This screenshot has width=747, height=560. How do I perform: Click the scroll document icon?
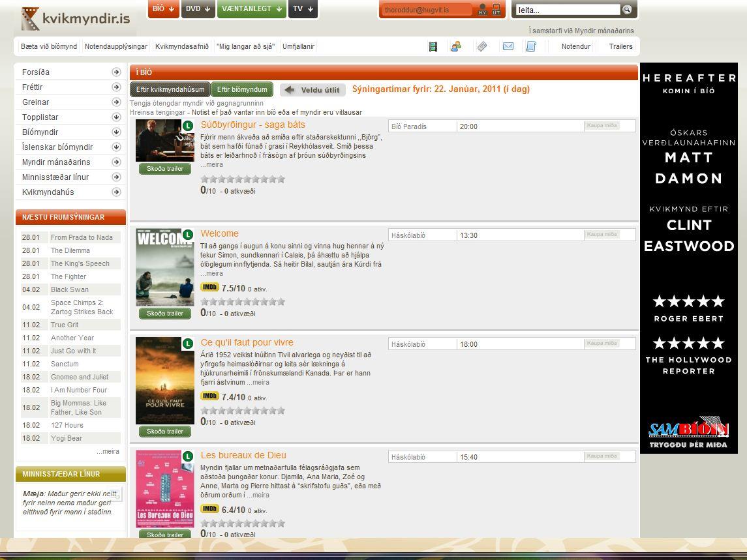(x=531, y=46)
